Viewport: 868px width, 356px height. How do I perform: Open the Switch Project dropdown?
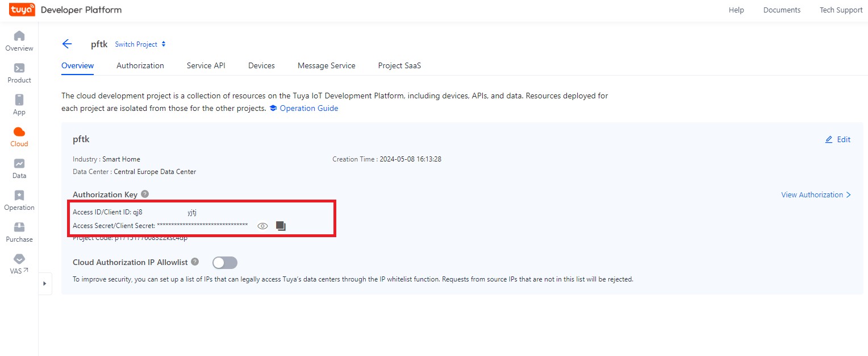[x=140, y=44]
